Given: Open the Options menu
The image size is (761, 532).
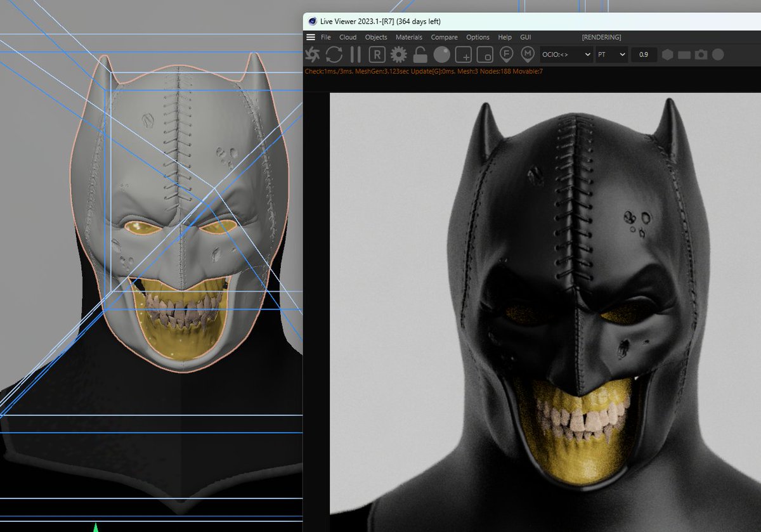Looking at the screenshot, I should point(478,37).
